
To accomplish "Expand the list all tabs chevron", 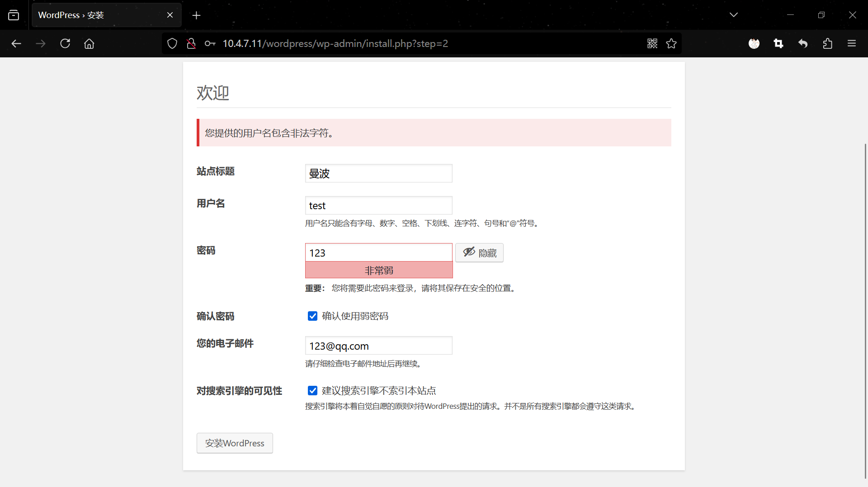I will tap(734, 15).
